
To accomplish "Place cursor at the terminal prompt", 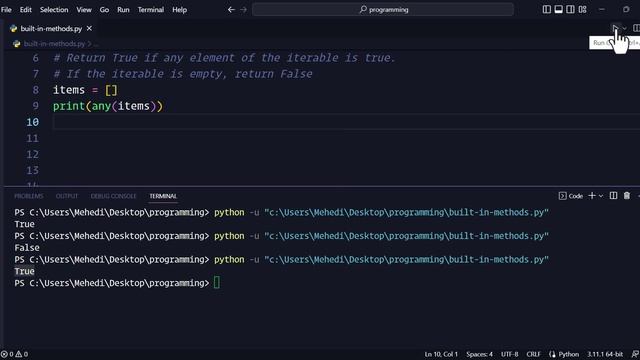I will tap(217, 283).
